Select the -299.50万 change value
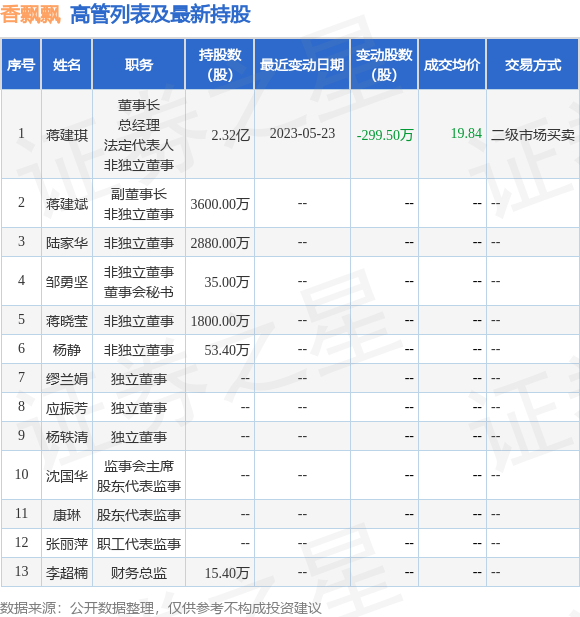 (x=385, y=135)
